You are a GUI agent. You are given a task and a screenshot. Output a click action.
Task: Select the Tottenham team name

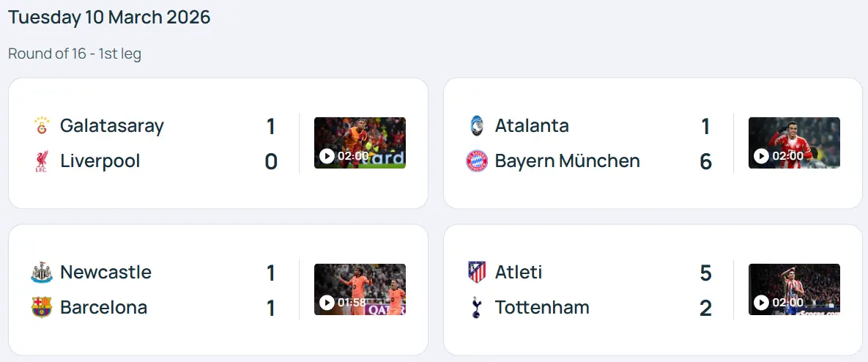pos(542,308)
